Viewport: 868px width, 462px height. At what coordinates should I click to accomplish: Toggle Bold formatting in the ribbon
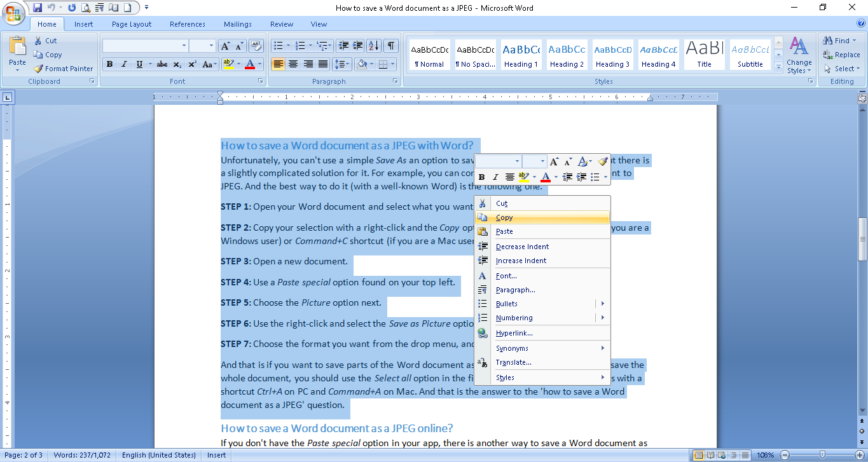point(109,64)
